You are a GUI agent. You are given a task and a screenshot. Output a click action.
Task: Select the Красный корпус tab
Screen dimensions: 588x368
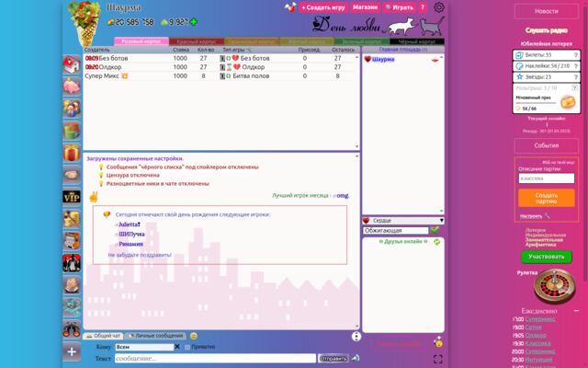[x=197, y=41]
